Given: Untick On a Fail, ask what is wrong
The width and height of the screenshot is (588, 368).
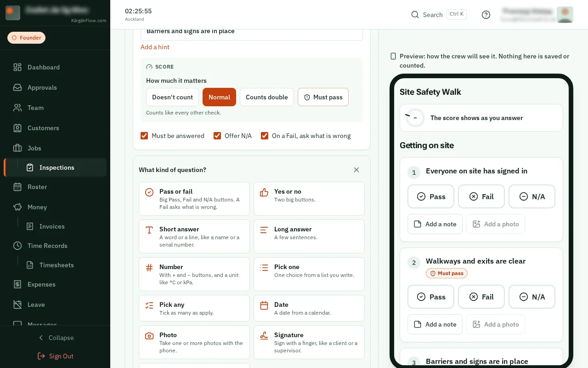Looking at the screenshot, I should pos(265,136).
